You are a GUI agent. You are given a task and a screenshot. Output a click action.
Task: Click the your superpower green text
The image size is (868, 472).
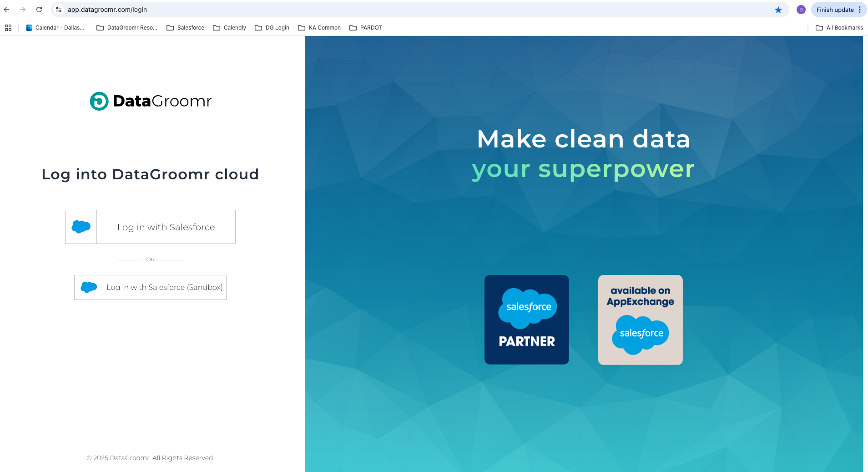coord(584,169)
